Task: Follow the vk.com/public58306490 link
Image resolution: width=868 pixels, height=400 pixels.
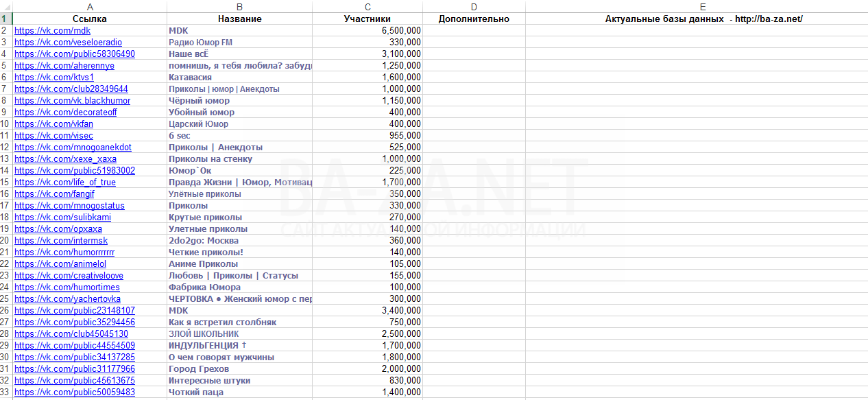Action: [75, 54]
